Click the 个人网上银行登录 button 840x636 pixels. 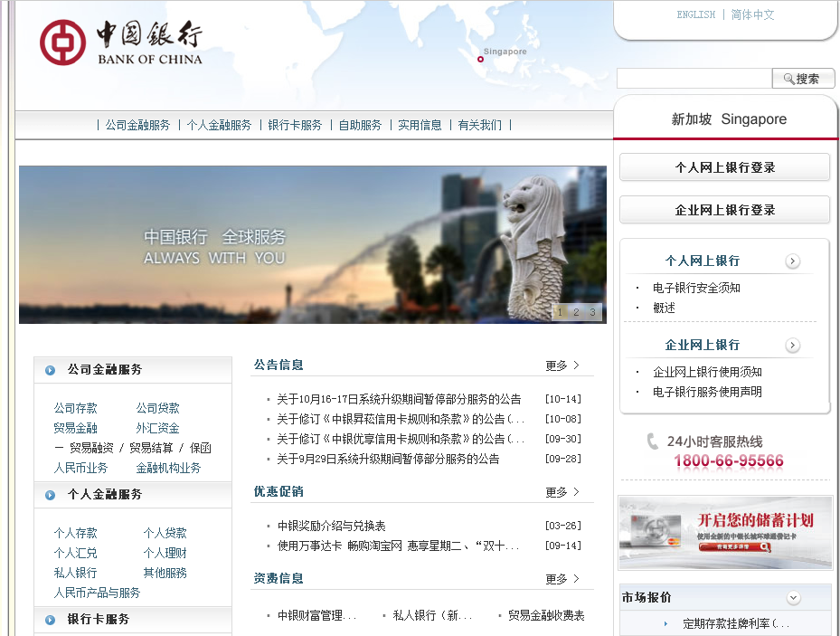pos(724,167)
